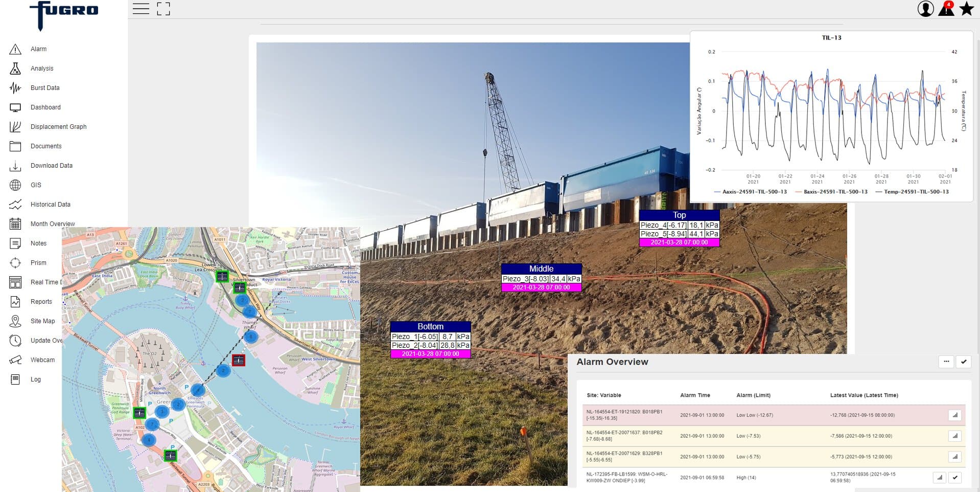This screenshot has width=980, height=492.
Task: Click the favorites star icon
Action: 966,9
